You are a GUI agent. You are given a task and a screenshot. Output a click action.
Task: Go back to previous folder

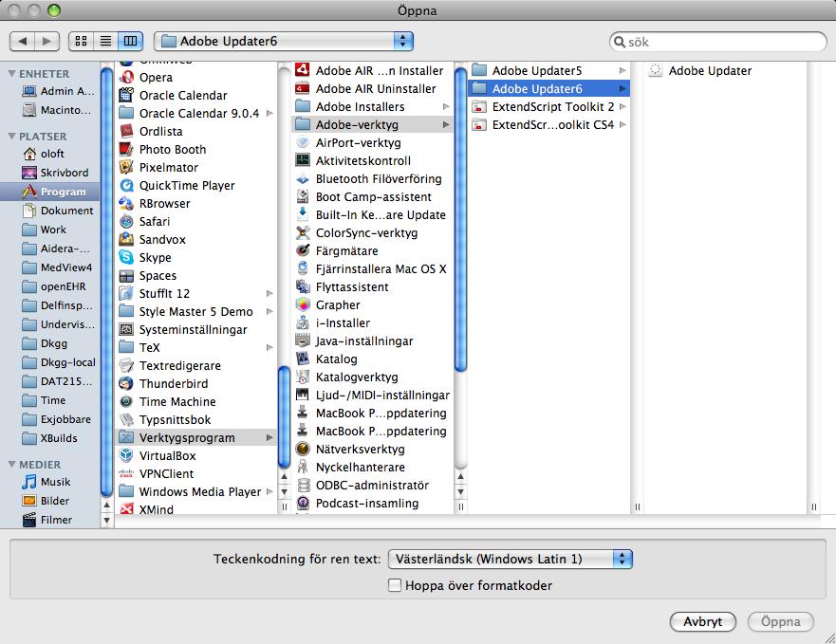[x=23, y=41]
